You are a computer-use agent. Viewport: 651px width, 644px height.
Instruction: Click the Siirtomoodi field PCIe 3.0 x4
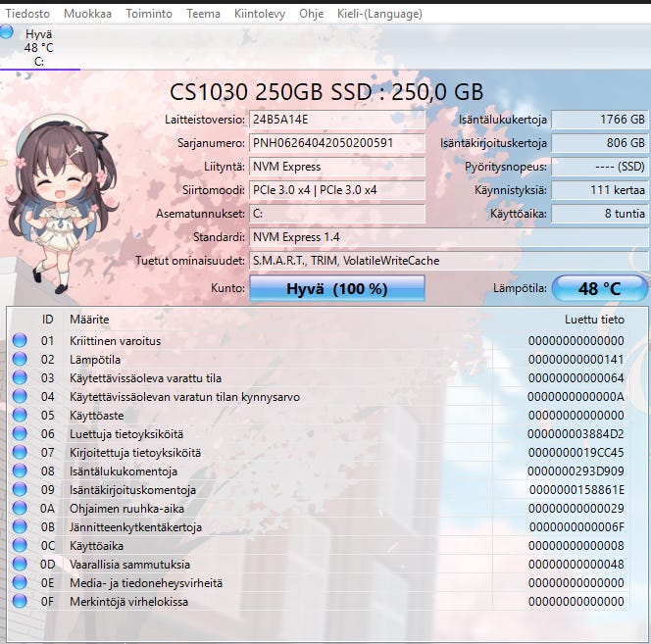pyautogui.click(x=337, y=190)
